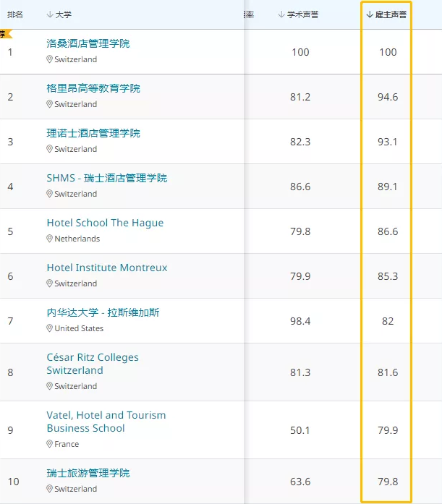Select academic reputation value 82.3
The width and height of the screenshot is (442, 504).
300,142
